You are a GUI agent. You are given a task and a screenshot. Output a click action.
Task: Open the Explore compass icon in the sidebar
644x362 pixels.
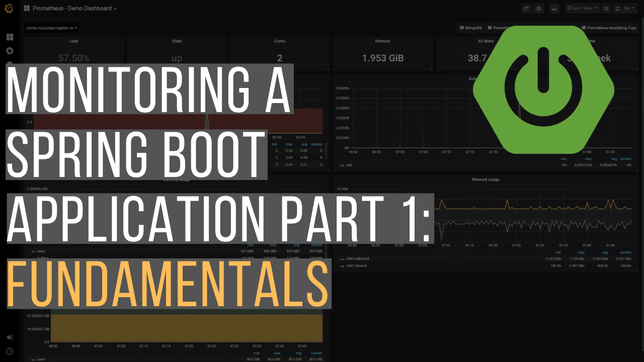pyautogui.click(x=10, y=51)
